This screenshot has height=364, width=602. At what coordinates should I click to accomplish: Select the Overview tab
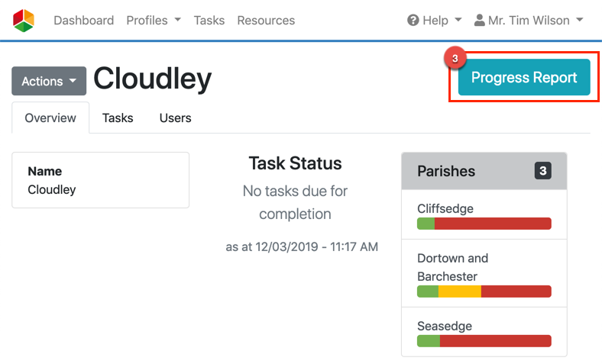(50, 118)
